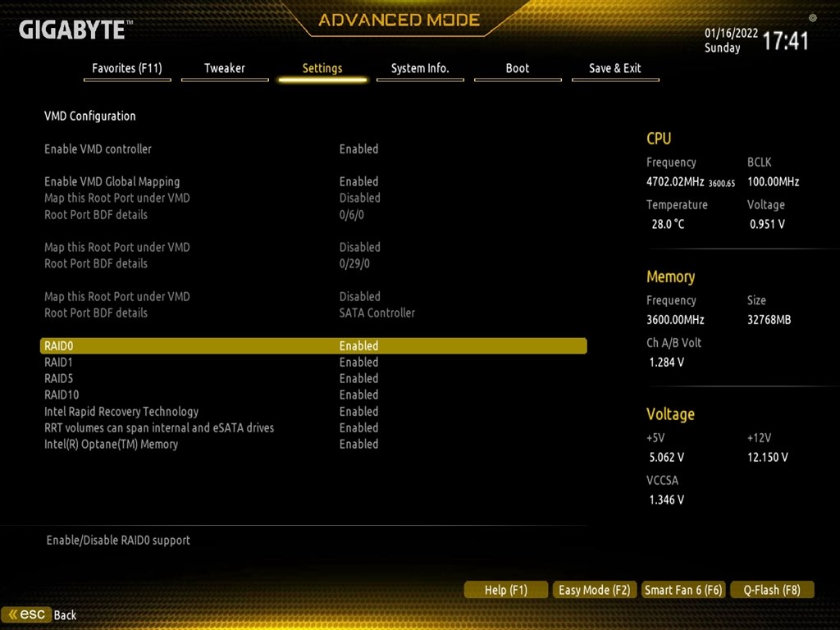Select Root Port mapping for 0/29/0

(359, 247)
